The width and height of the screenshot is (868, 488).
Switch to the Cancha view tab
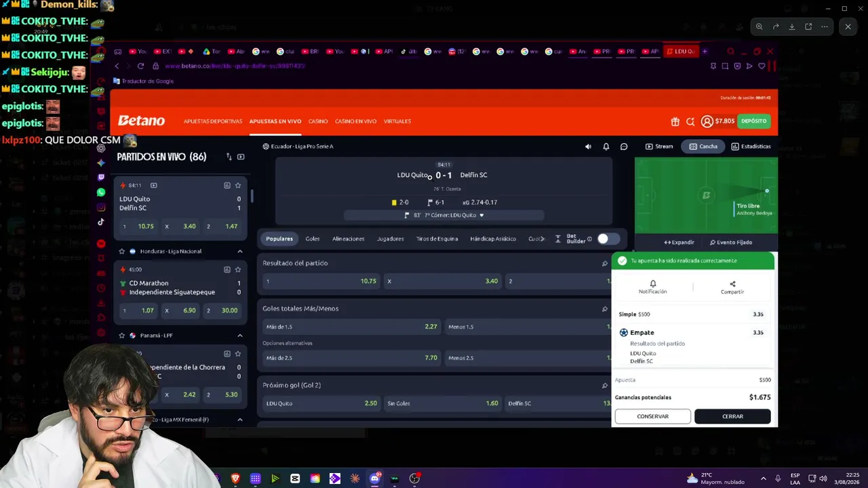[x=703, y=146]
